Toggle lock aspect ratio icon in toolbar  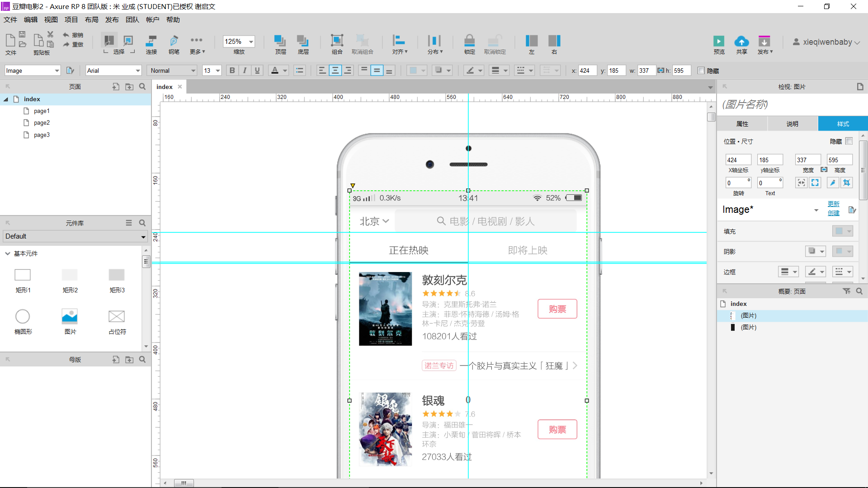[x=660, y=70]
